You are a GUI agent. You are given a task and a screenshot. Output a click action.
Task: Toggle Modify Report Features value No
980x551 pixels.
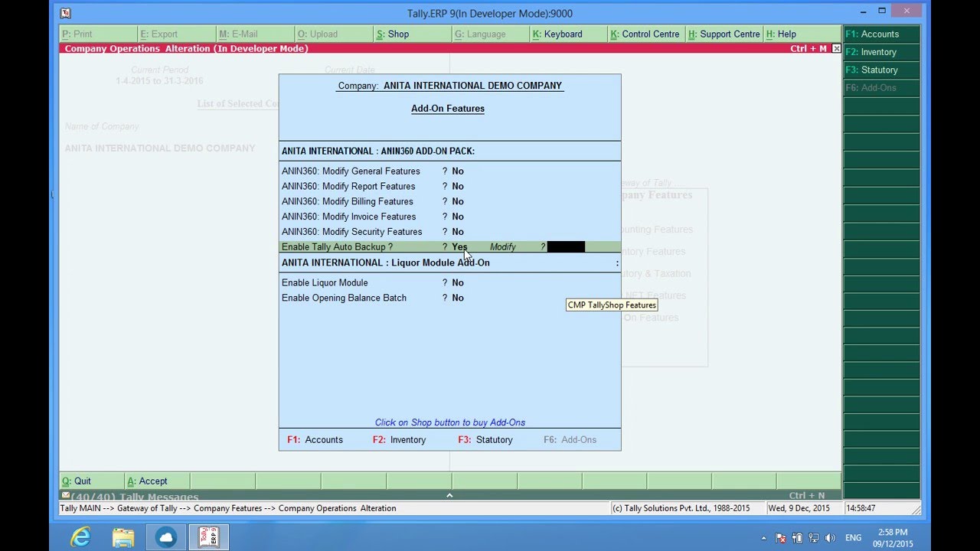[x=458, y=187]
